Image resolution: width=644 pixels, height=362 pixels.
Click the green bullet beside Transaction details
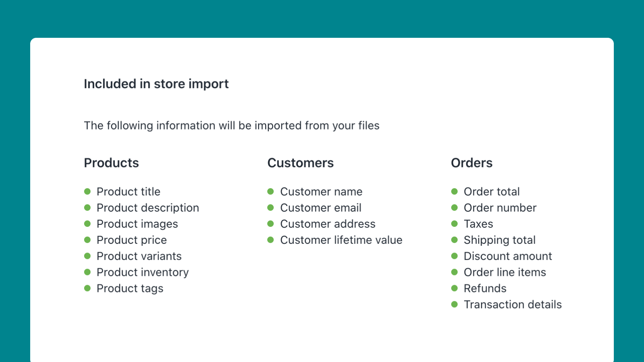click(455, 304)
